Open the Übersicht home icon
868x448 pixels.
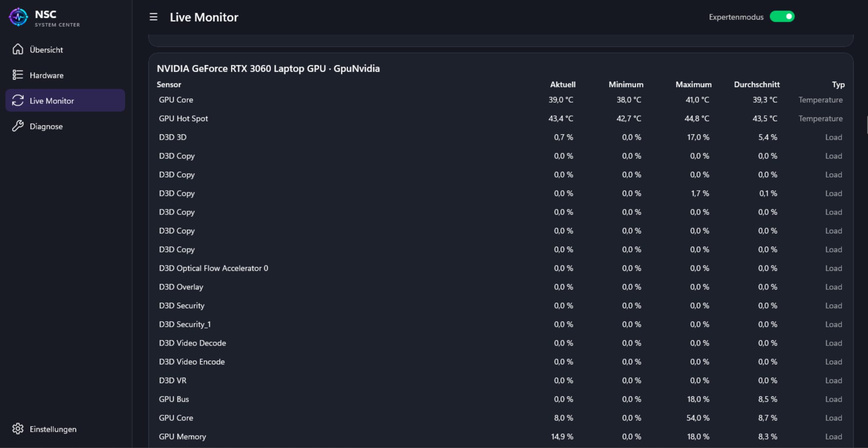[x=18, y=49]
